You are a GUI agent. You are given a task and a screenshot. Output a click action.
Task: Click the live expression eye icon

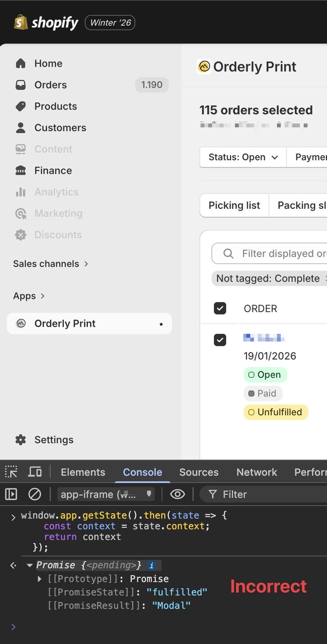click(177, 494)
